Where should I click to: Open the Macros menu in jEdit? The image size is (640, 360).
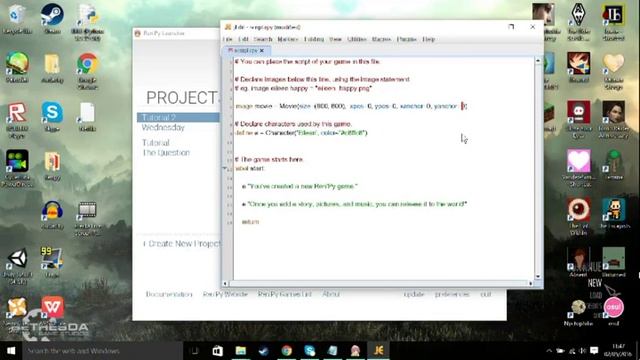[x=381, y=39]
